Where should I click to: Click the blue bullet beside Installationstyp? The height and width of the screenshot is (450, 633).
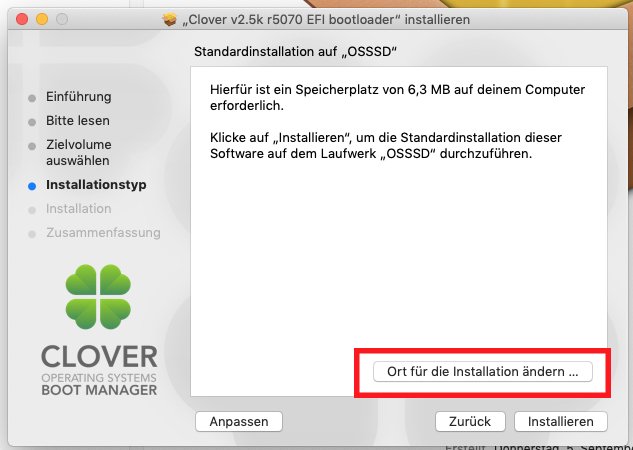32,186
